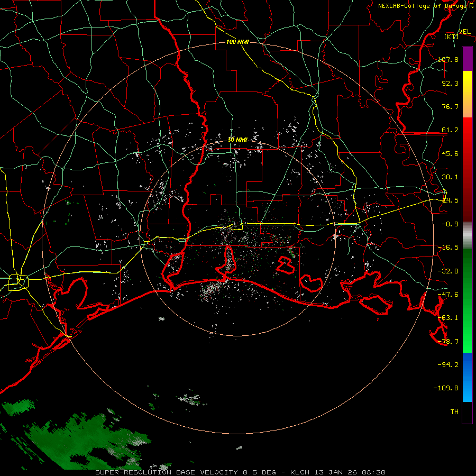Viewport: 476px width, 476px height.
Task: Click the -16.5 velocity legend value
Action: tap(448, 248)
